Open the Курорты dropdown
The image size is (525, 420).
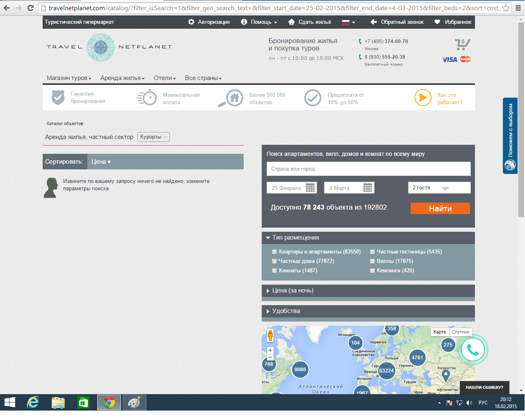tap(153, 137)
